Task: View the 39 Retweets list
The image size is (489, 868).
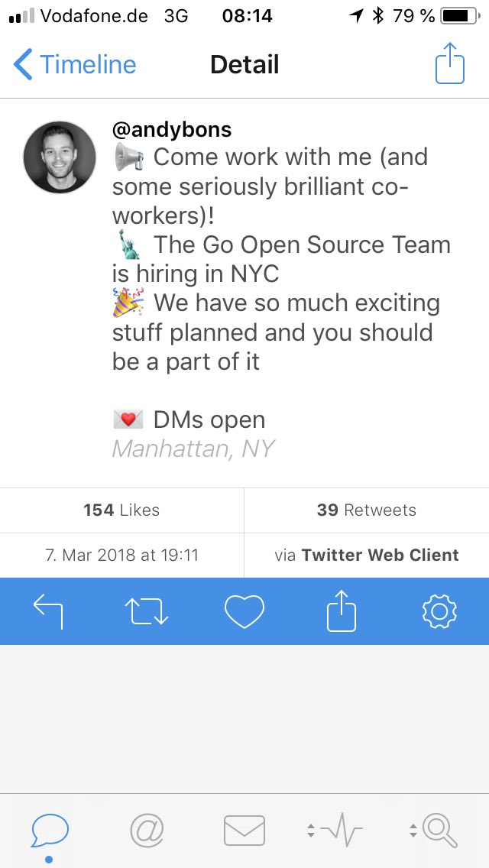Action: pyautogui.click(x=367, y=510)
